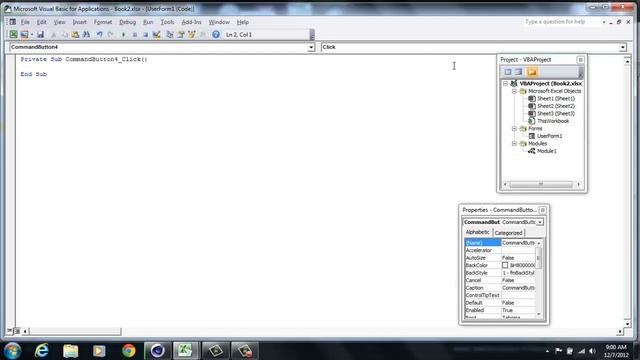Click the Properties Window toolbar icon
Viewport: 640px width, 360px height.
click(181, 35)
